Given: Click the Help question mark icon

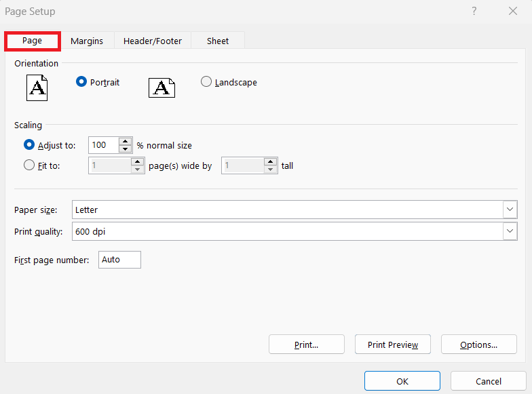Looking at the screenshot, I should click(x=474, y=11).
